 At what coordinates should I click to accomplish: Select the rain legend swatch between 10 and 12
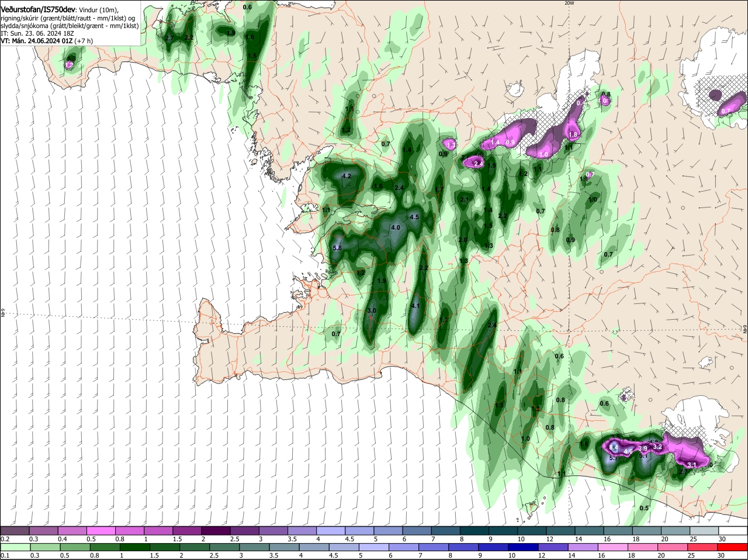click(524, 547)
